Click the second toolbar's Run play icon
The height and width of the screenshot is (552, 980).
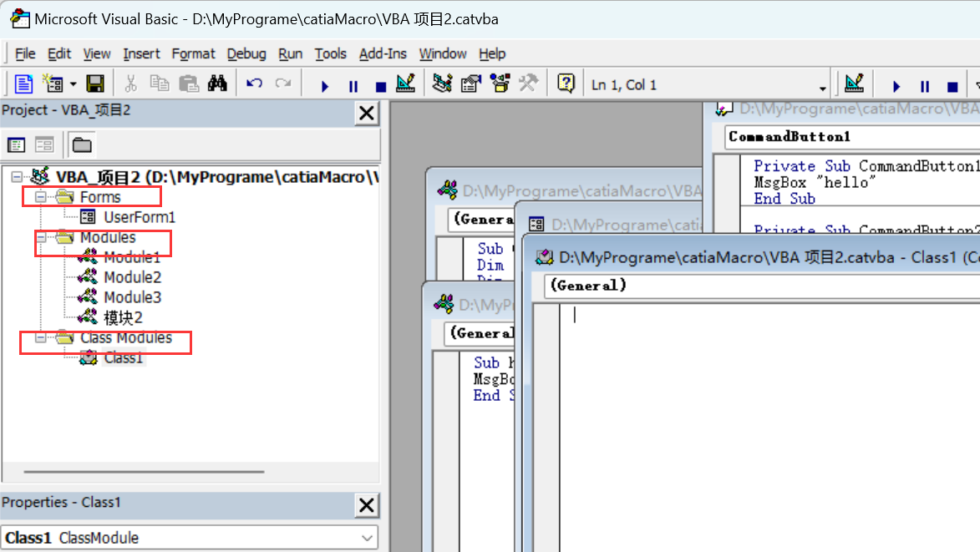(896, 86)
